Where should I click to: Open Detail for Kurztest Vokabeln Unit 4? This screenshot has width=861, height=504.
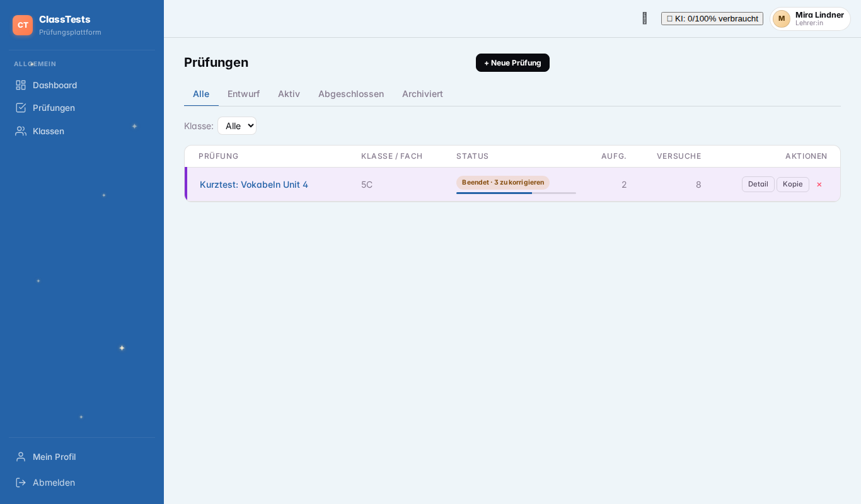[758, 185]
